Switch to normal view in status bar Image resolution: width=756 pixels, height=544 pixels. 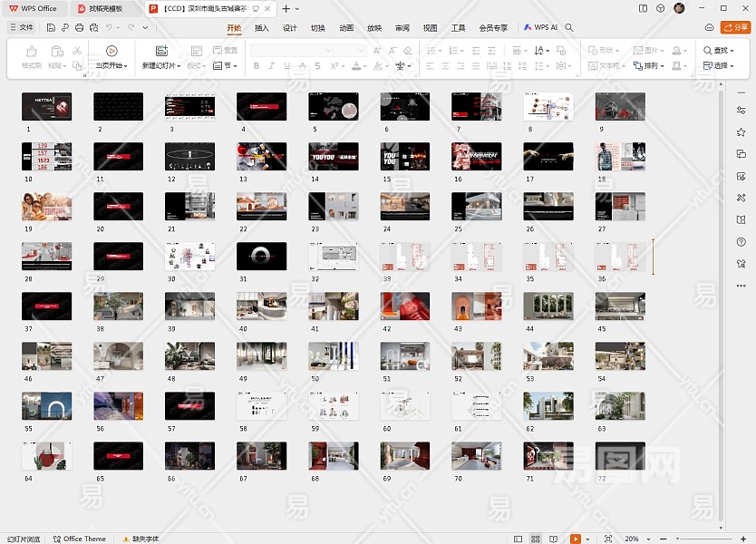coord(518,539)
